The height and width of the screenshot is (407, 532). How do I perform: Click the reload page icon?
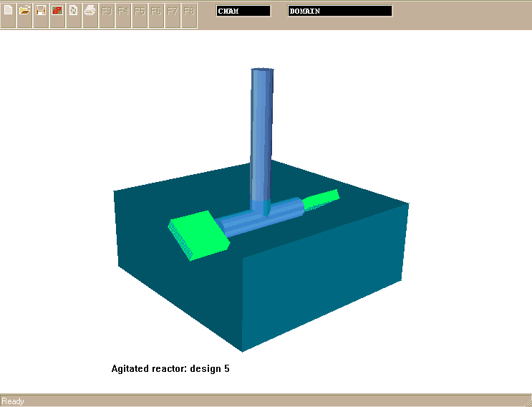click(x=74, y=11)
